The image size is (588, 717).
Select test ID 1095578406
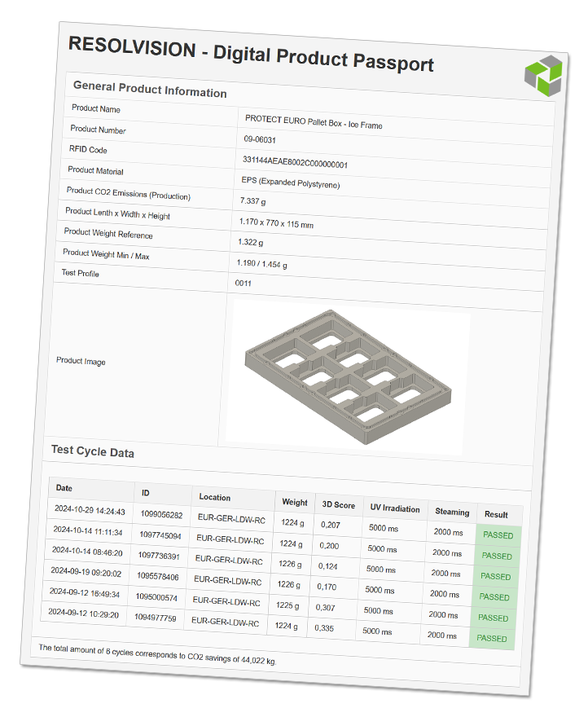[158, 577]
